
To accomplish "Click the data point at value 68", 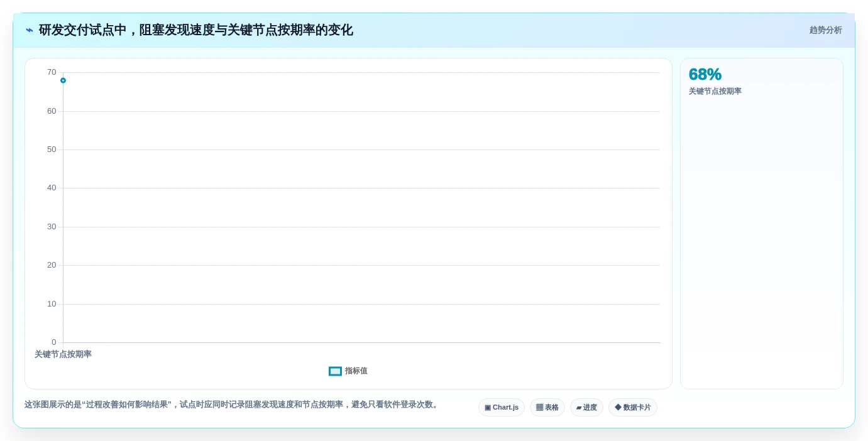I will [63, 80].
